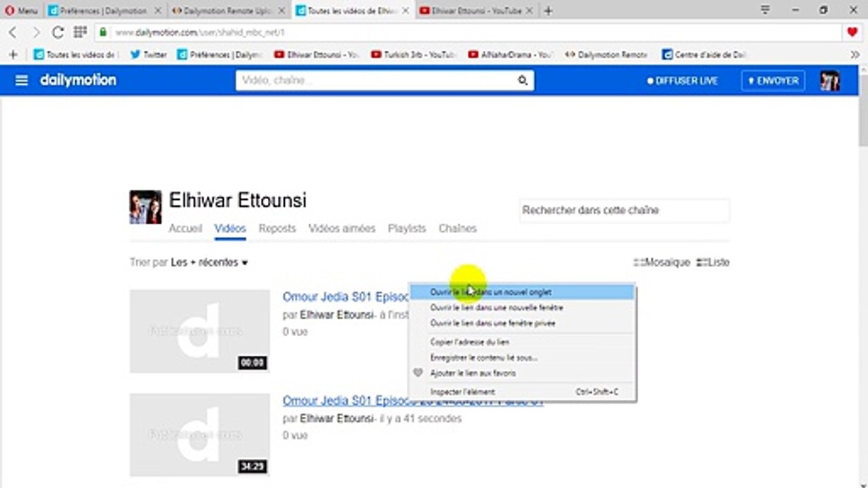Close the Préférences | Dailymotion tab

(x=157, y=11)
